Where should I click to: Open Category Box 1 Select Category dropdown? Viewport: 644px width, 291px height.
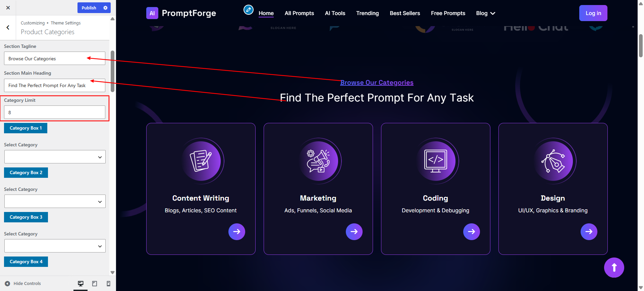coord(55,157)
